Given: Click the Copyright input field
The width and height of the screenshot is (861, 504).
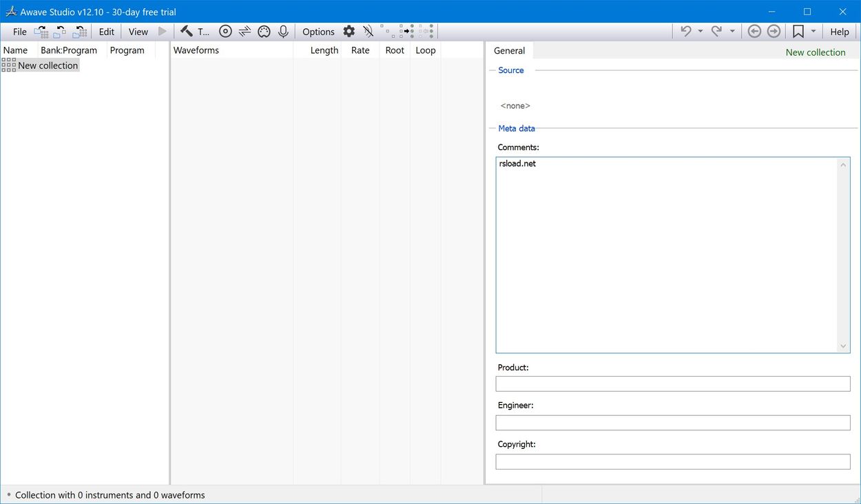Looking at the screenshot, I should pos(673,461).
